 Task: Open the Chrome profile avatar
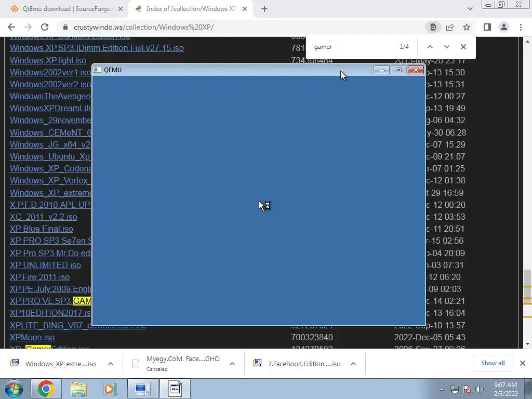tap(504, 27)
